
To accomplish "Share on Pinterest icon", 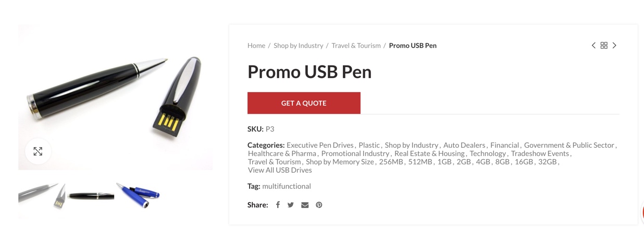I will [x=319, y=205].
